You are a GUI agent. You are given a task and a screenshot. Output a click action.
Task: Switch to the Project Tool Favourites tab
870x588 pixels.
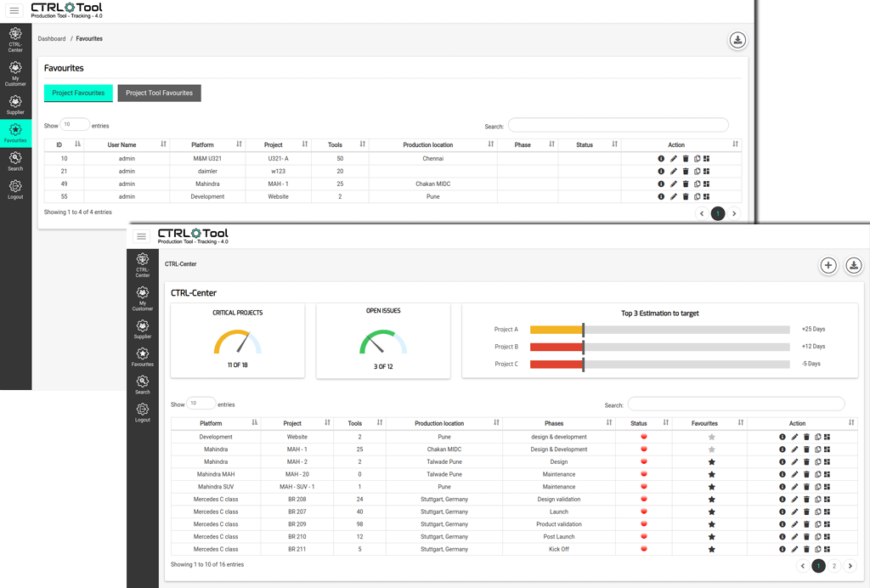tap(159, 93)
